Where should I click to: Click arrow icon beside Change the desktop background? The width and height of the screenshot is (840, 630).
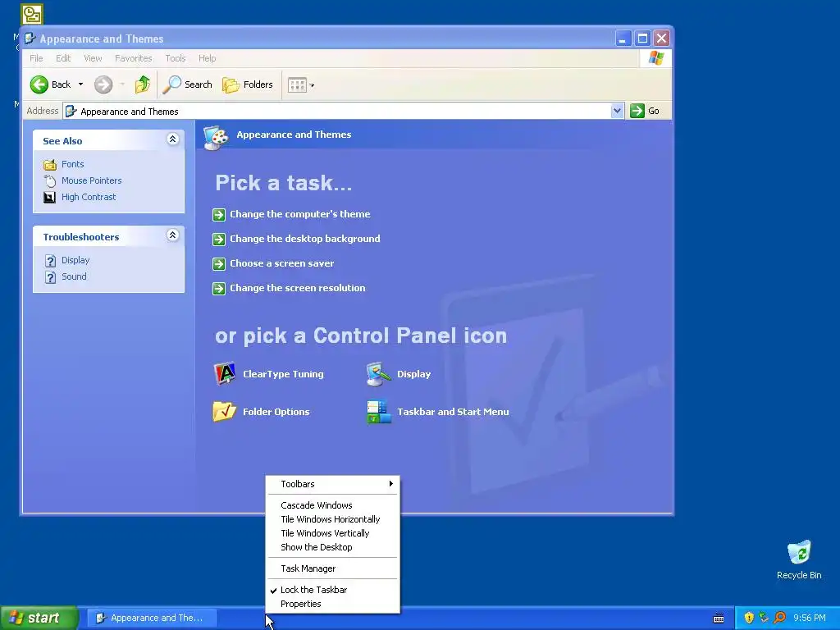(x=218, y=240)
